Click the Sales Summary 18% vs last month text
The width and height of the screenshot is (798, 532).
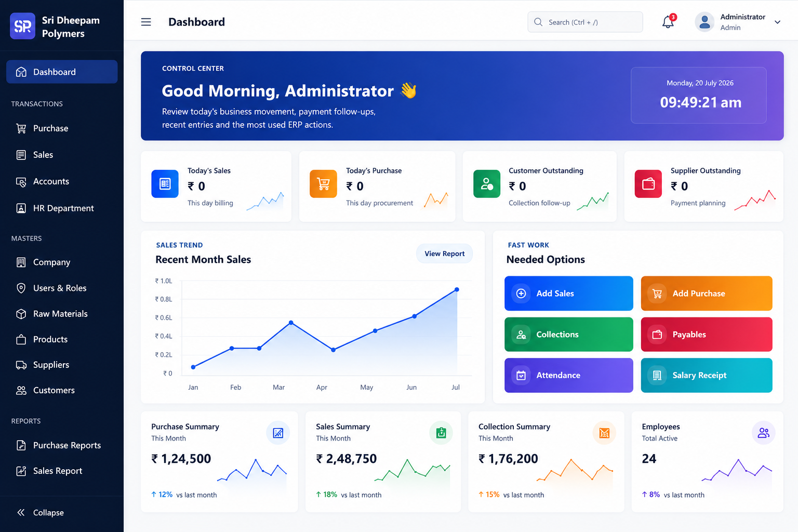[x=349, y=495]
